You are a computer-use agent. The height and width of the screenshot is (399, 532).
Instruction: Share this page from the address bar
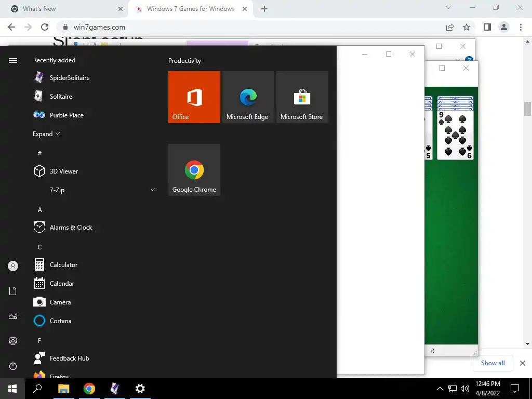(450, 27)
